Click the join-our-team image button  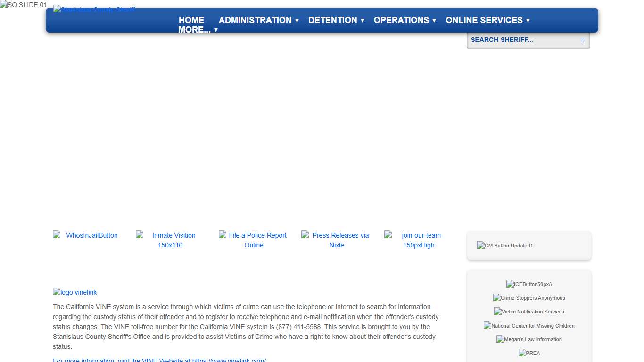pyautogui.click(x=419, y=240)
